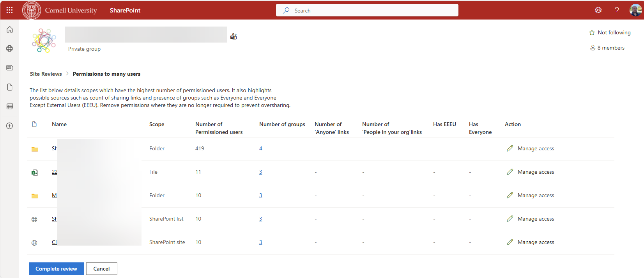
Task: Click the Complete review button
Action: [56, 269]
